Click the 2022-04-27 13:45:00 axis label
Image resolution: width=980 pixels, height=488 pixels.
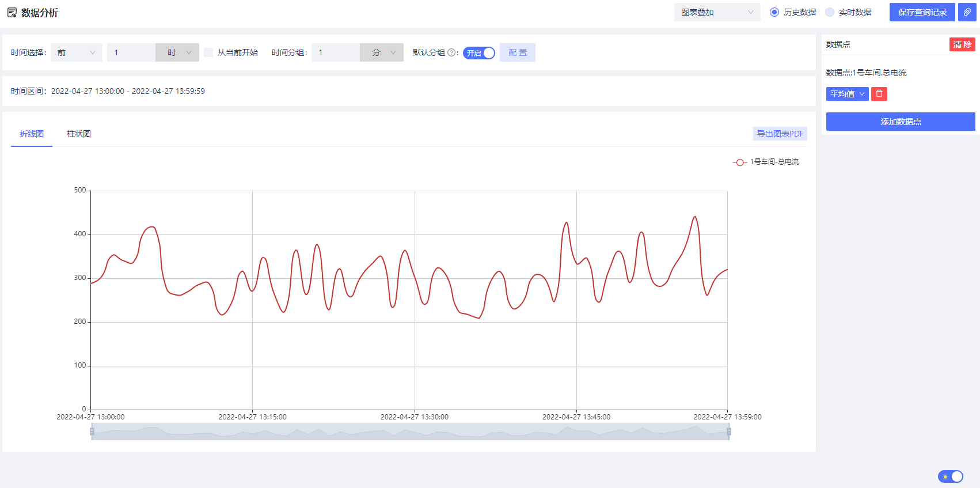click(576, 417)
